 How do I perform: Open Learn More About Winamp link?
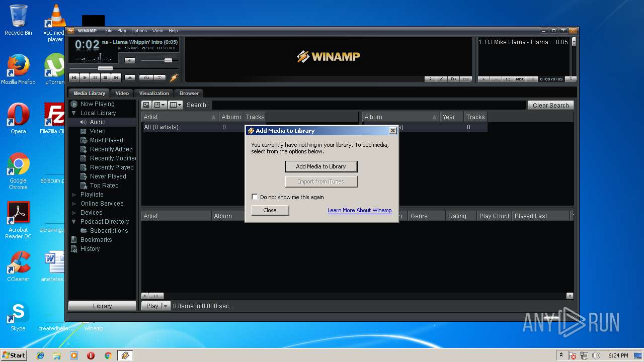(359, 210)
